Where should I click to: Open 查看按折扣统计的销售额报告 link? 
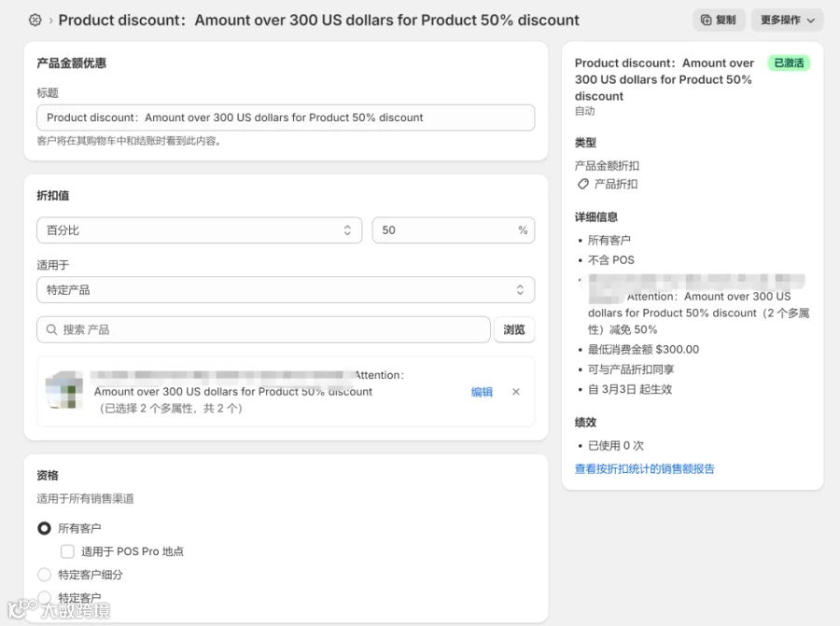point(645,468)
